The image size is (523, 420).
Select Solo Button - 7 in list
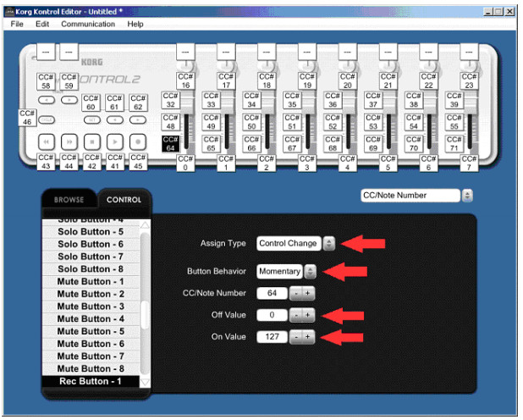coord(91,257)
